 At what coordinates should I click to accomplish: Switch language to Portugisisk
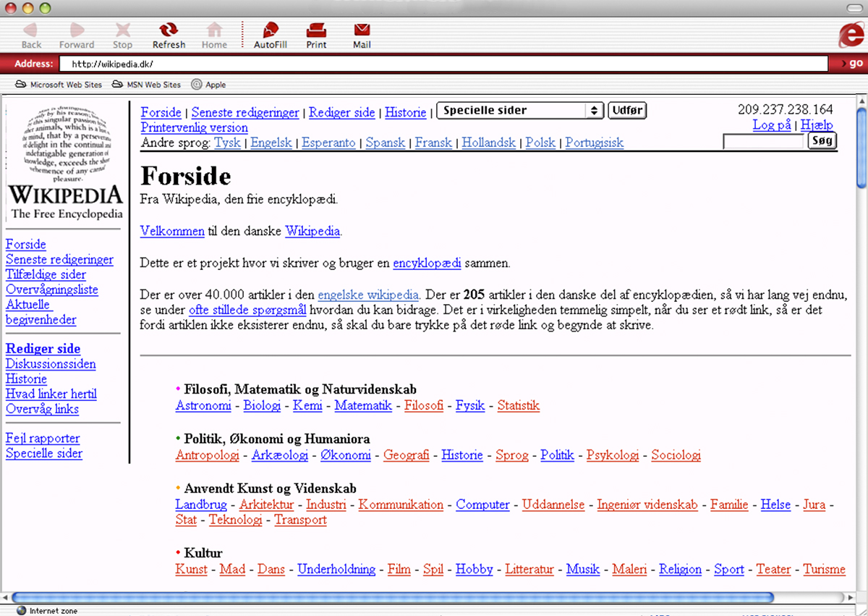coord(595,143)
